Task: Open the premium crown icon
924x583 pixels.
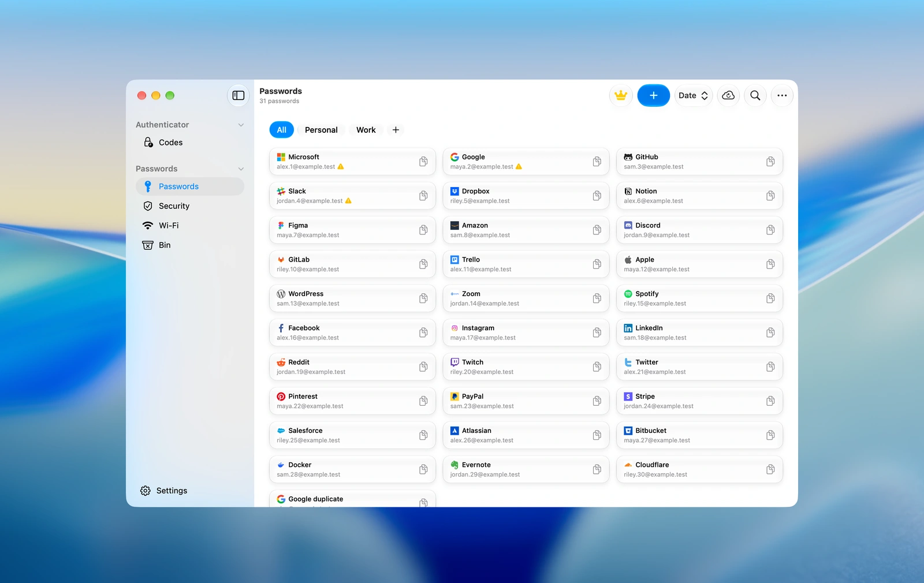Action: click(621, 96)
